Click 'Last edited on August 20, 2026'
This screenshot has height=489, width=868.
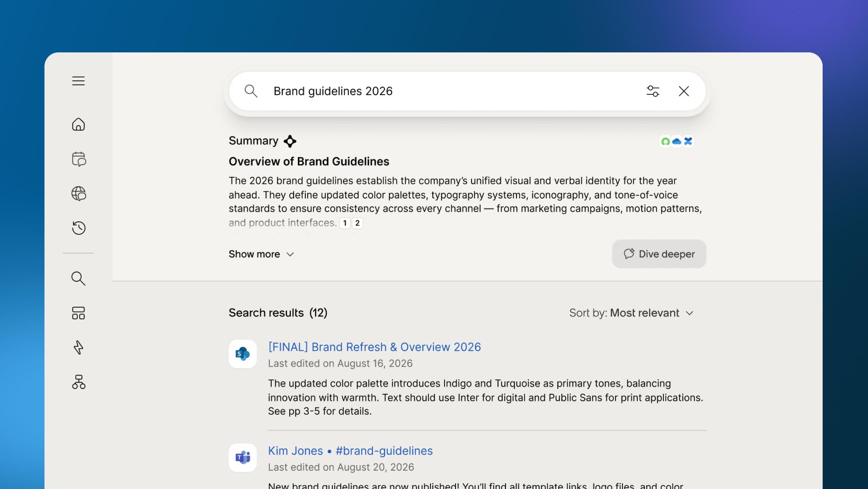(341, 467)
